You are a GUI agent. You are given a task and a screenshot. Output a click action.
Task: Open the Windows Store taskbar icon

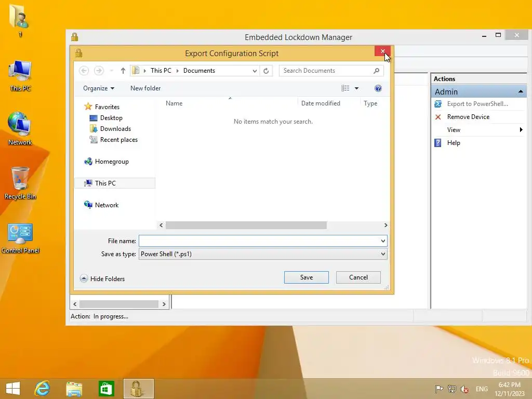[106, 389]
